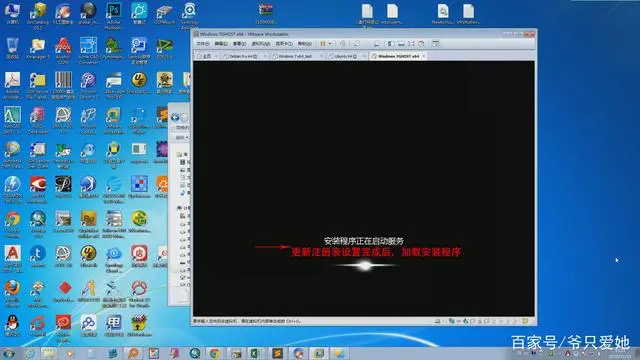Open Google Chrome from the taskbar

point(215,353)
